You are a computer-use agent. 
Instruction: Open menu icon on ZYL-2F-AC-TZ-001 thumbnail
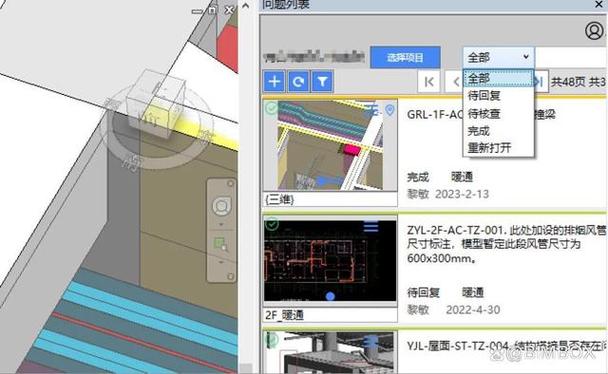coord(371,226)
